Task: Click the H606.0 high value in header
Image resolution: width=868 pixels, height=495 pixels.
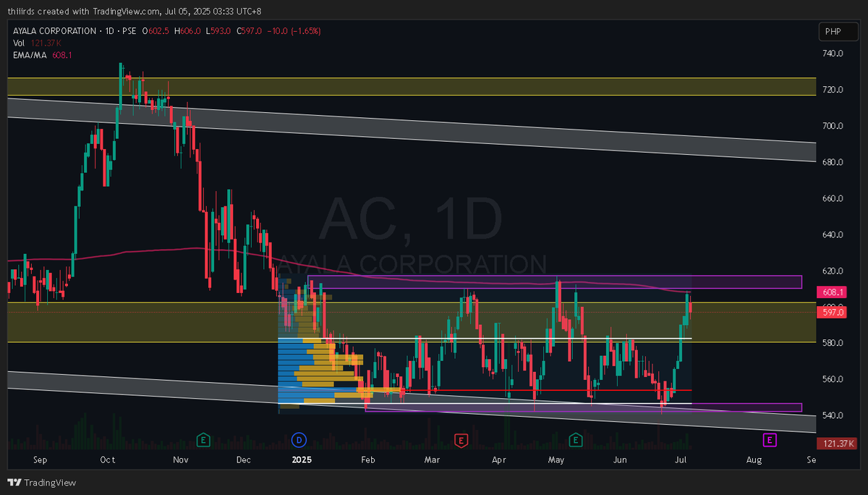Action: pos(187,31)
